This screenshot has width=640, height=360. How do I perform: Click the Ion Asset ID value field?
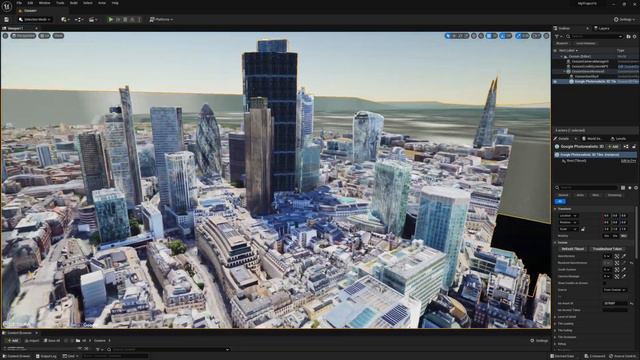point(615,303)
